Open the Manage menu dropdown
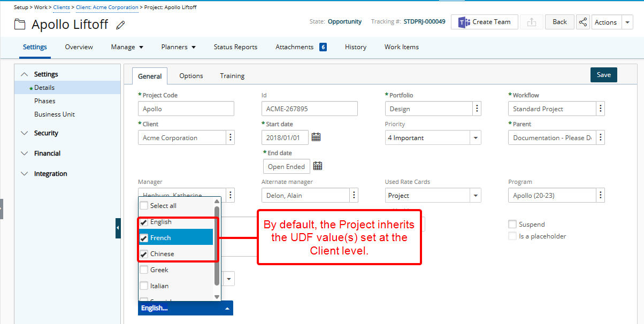The image size is (644, 324). (127, 47)
